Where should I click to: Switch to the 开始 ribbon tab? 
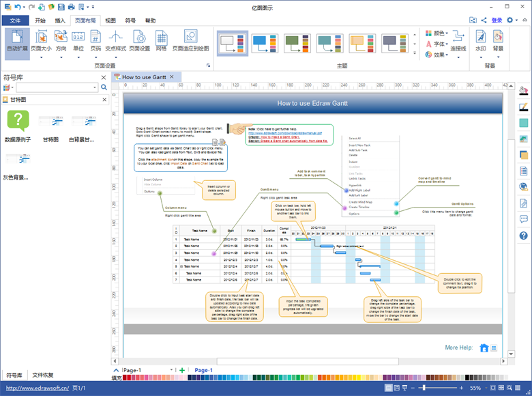pyautogui.click(x=40, y=20)
